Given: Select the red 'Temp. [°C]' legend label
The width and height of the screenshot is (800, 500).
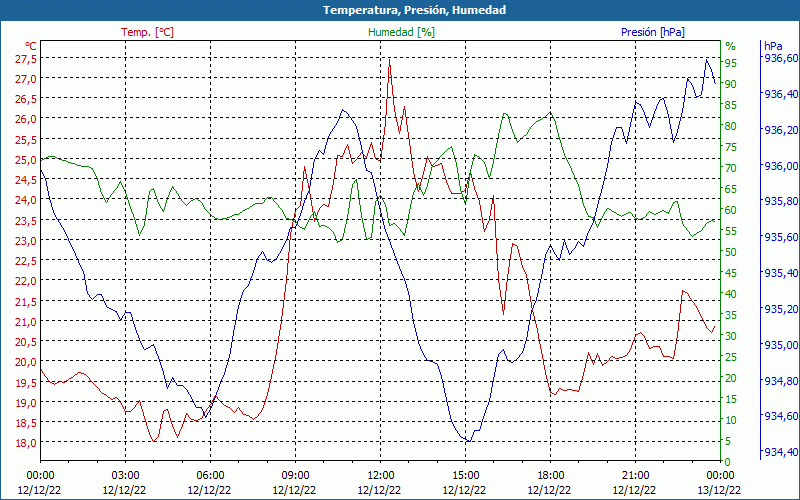Looking at the screenshot, I should 147,32.
